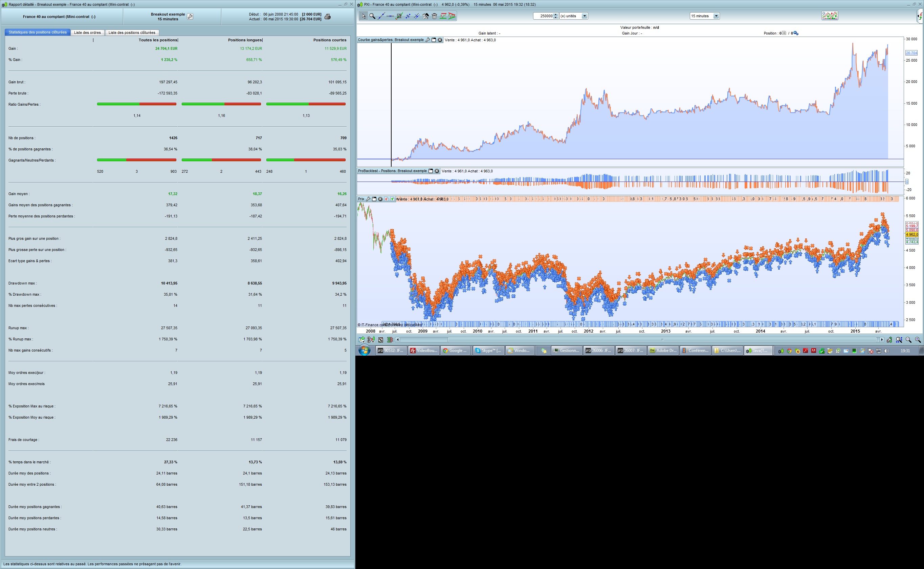924x569 pixels.
Task: Close the ProBacktest Positions panel
Action: [437, 171]
